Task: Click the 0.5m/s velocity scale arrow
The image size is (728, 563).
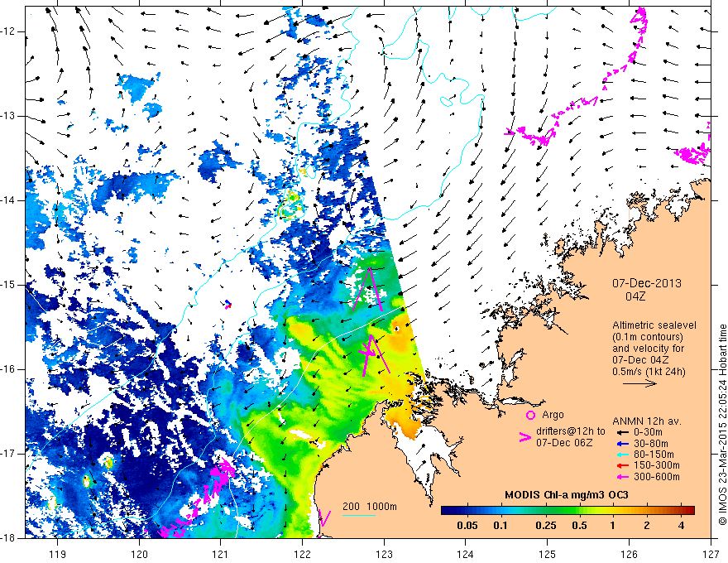Action: tap(639, 383)
